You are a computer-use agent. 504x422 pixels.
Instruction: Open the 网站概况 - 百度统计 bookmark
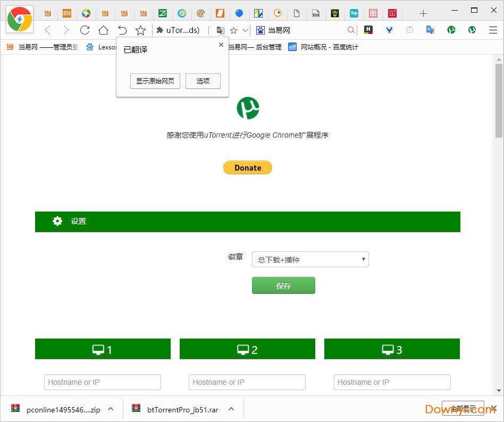pyautogui.click(x=323, y=47)
